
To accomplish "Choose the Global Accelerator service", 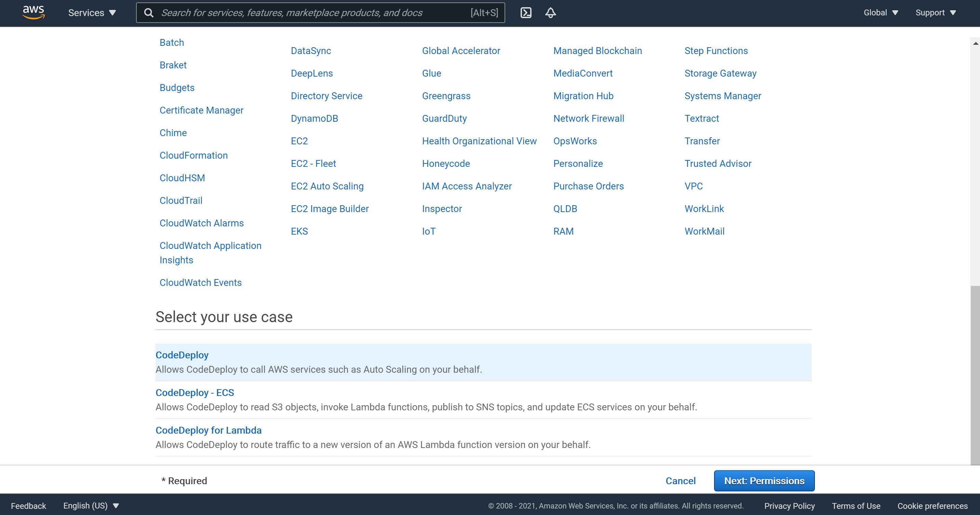I will tap(461, 51).
